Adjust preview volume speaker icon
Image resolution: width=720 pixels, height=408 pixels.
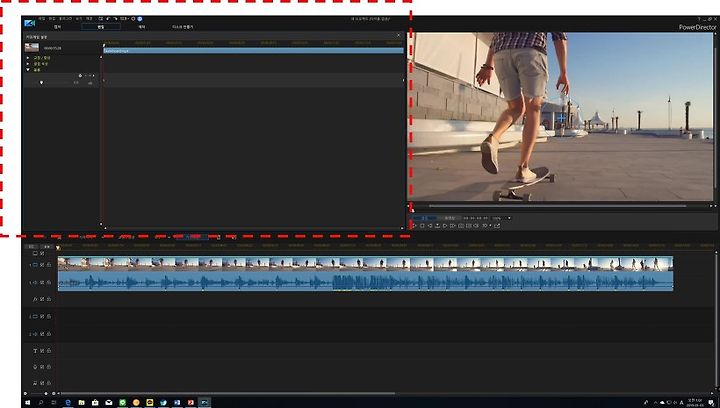[x=476, y=226]
